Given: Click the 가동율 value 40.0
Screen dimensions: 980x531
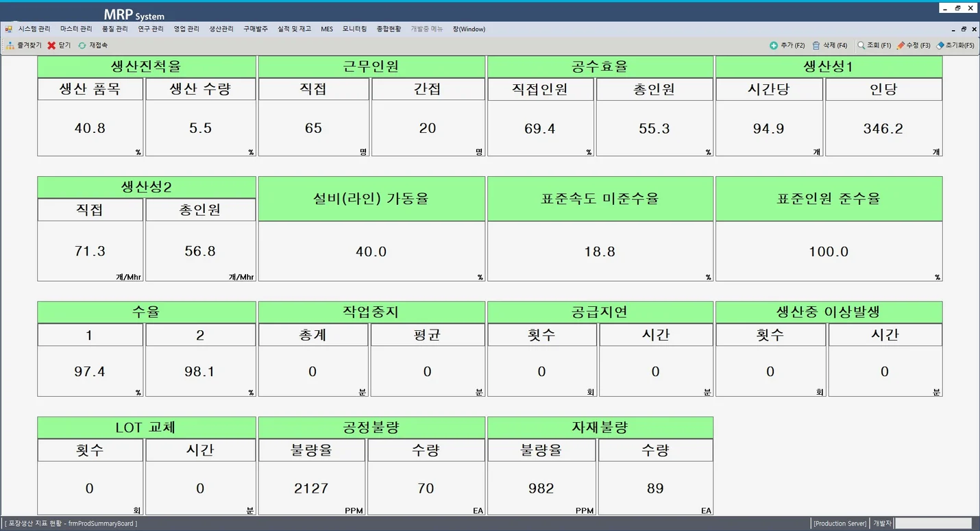Looking at the screenshot, I should pos(371,251).
